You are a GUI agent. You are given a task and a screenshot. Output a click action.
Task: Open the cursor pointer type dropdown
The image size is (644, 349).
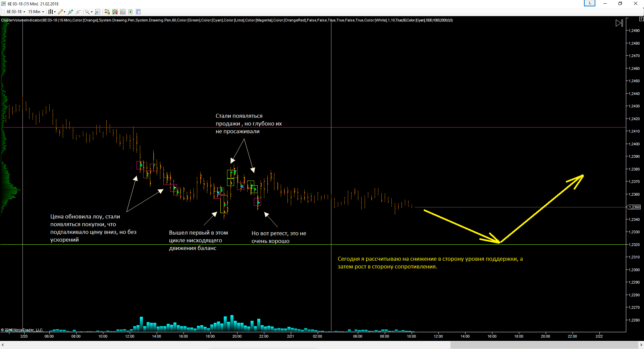point(89,12)
